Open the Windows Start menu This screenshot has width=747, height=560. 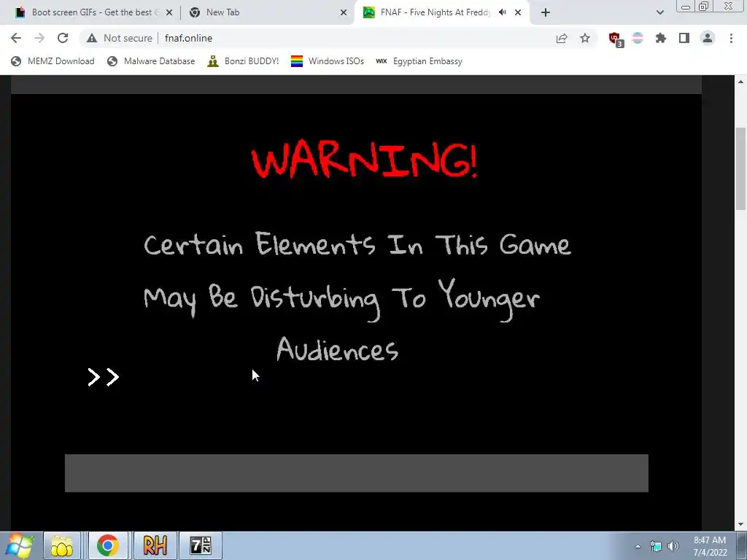click(x=19, y=545)
